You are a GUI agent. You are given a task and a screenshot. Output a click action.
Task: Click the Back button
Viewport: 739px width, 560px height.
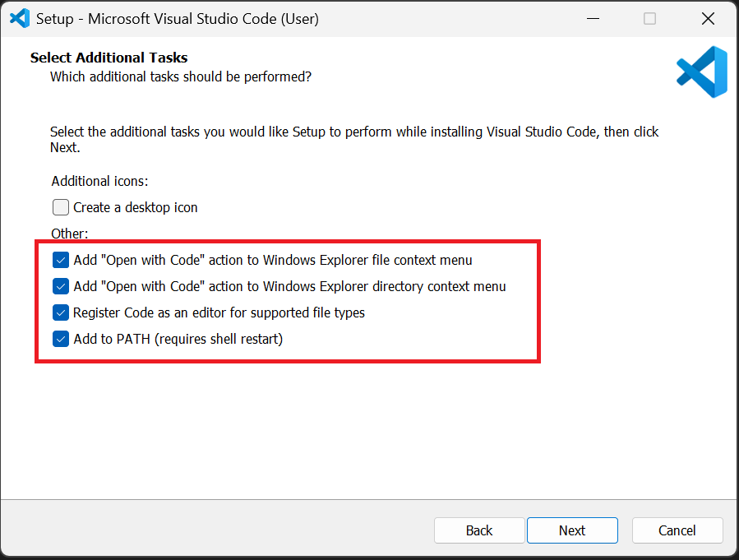click(x=479, y=530)
